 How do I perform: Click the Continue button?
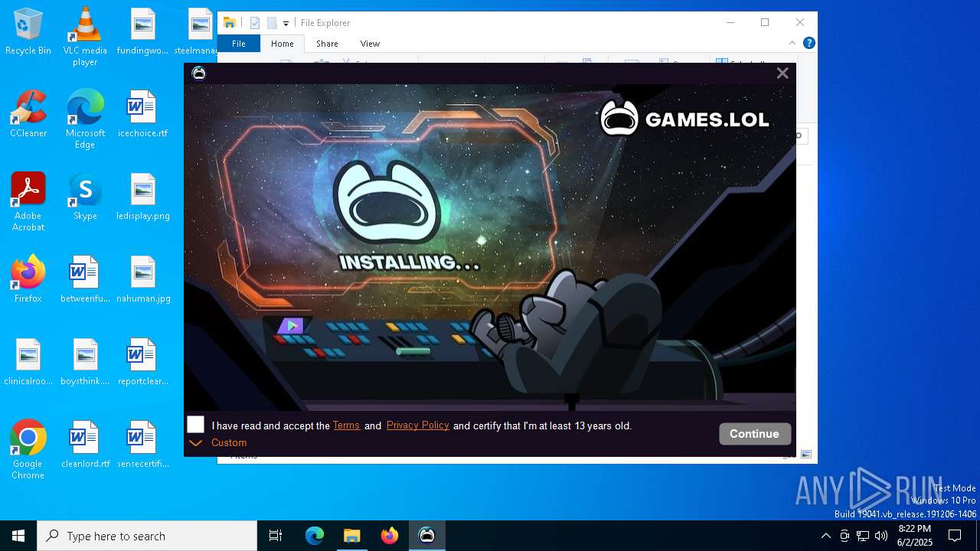(x=754, y=434)
